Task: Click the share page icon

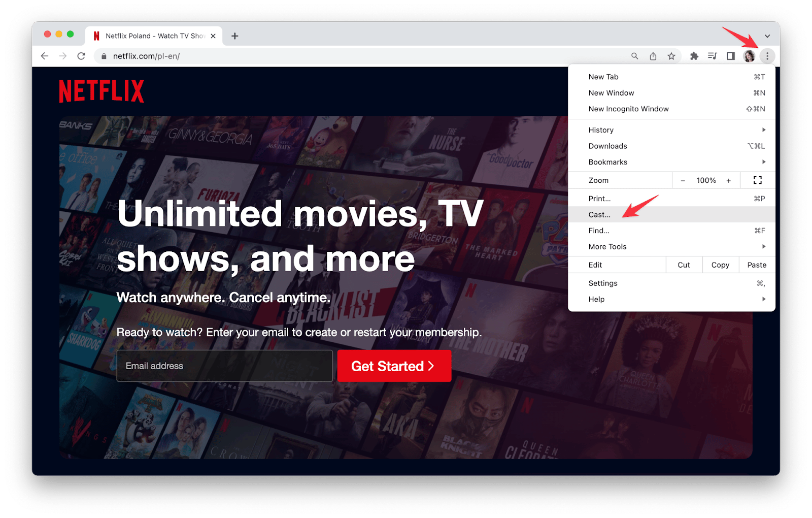Action: coord(653,56)
